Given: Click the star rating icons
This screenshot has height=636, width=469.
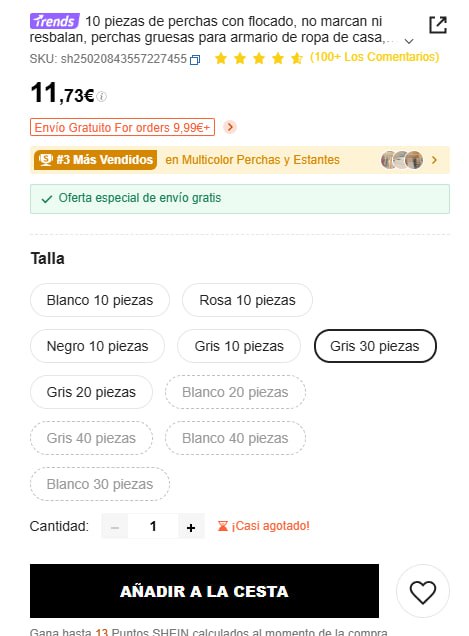Looking at the screenshot, I should (x=258, y=58).
